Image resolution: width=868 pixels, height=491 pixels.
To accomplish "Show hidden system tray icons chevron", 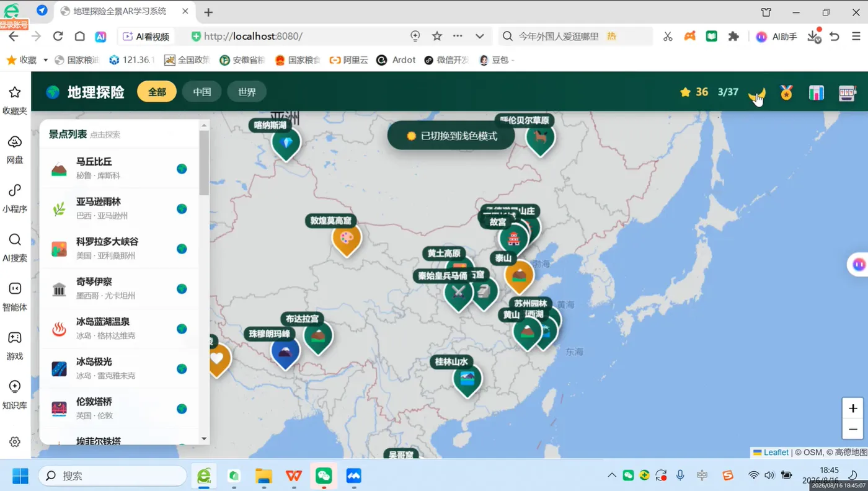I will coord(612,476).
